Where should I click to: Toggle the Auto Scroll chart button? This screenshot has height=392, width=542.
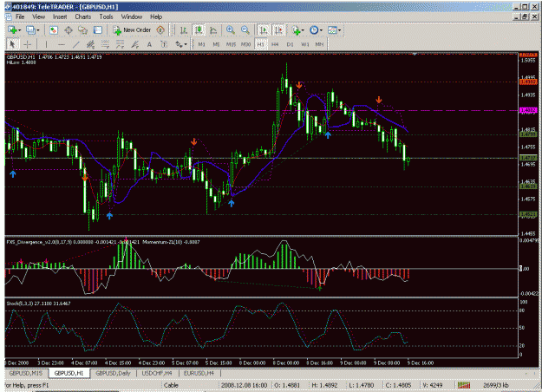click(x=264, y=30)
